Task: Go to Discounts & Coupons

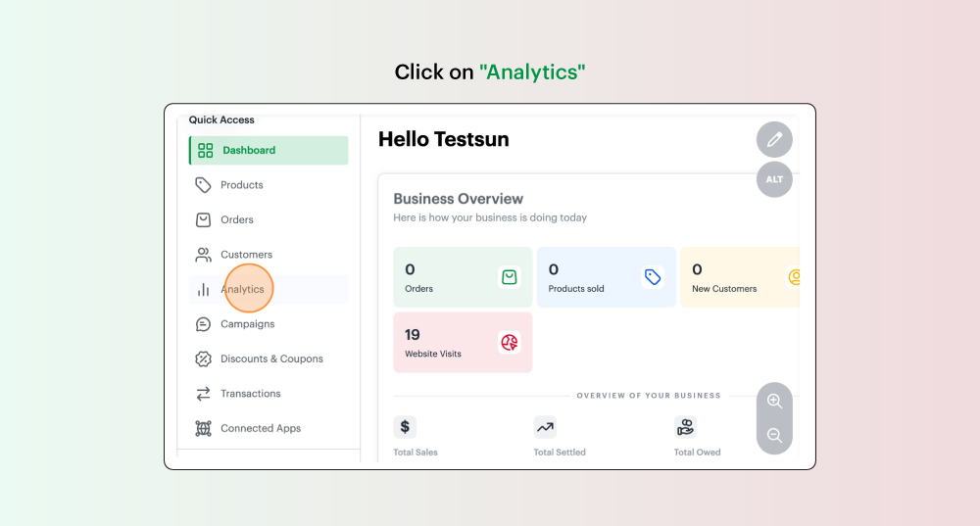Action: (269, 359)
